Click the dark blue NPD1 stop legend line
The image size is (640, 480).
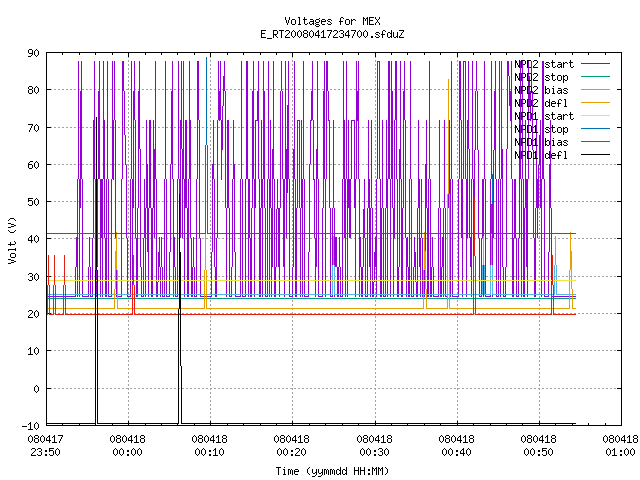coord(596,129)
